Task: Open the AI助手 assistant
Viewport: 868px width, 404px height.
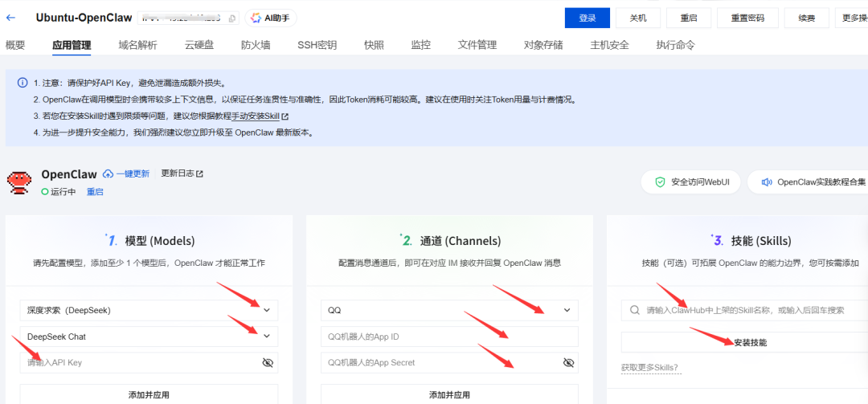Action: point(270,18)
